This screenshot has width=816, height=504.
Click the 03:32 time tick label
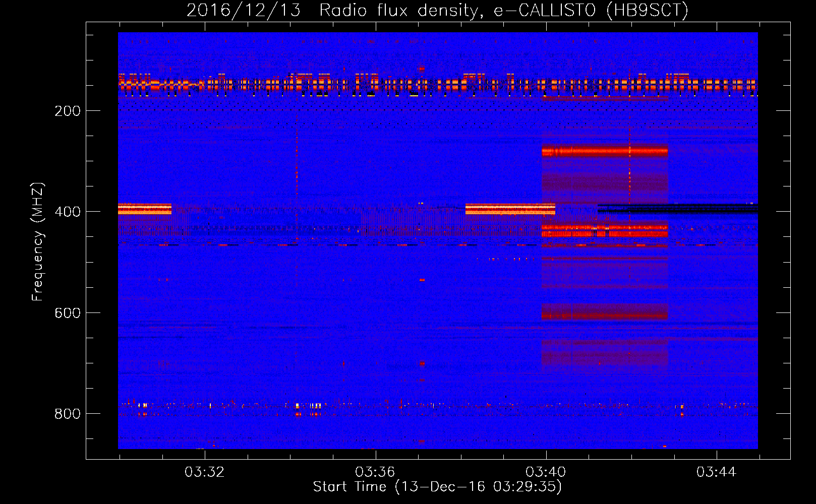point(204,472)
